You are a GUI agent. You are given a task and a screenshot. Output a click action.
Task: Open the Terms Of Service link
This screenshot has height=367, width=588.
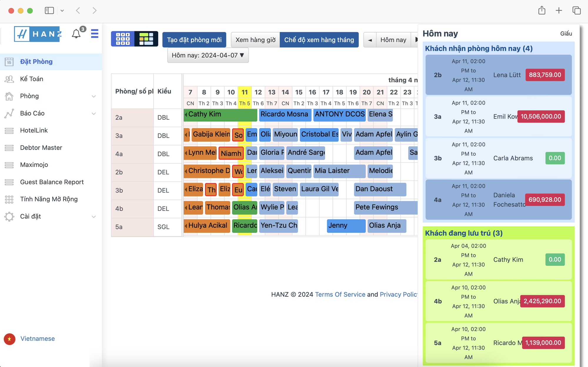pos(340,294)
